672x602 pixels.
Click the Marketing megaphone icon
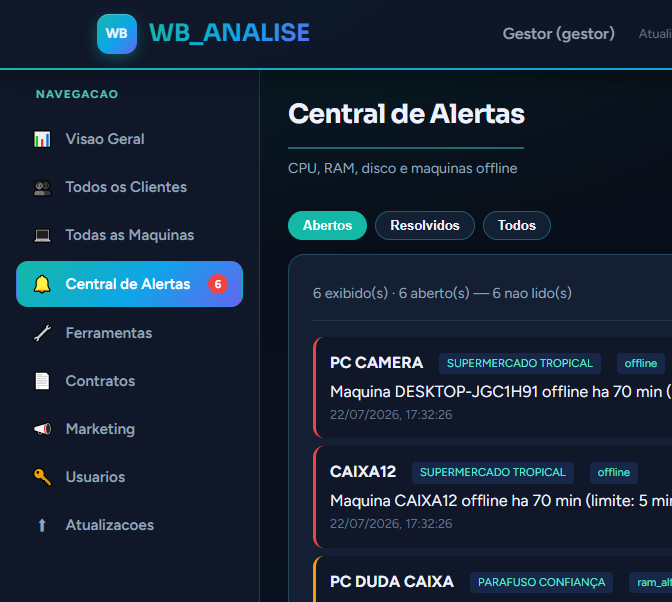click(42, 429)
